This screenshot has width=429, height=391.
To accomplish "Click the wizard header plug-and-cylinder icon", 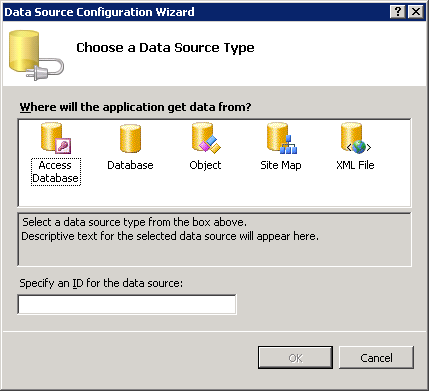I will pos(36,55).
